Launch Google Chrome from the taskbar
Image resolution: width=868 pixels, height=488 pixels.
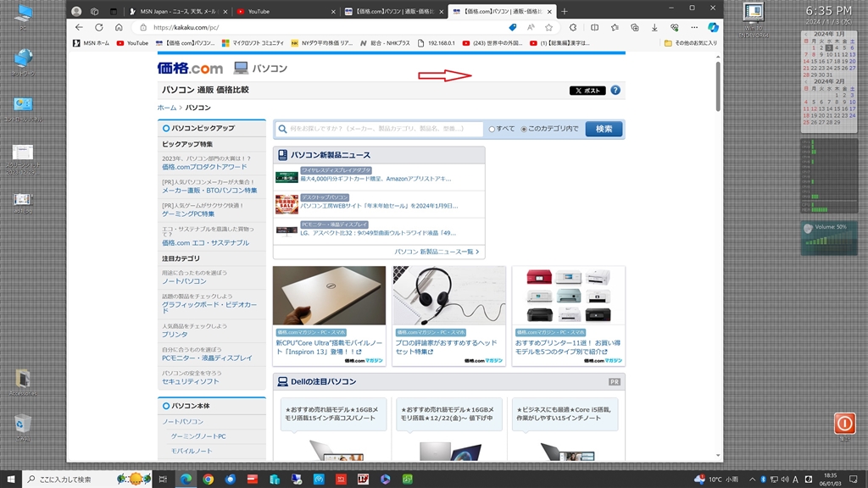(x=209, y=480)
